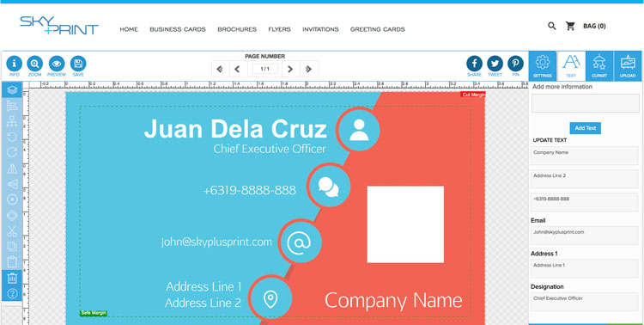Click the search magnifier in header
The height and width of the screenshot is (325, 644).
tap(552, 26)
